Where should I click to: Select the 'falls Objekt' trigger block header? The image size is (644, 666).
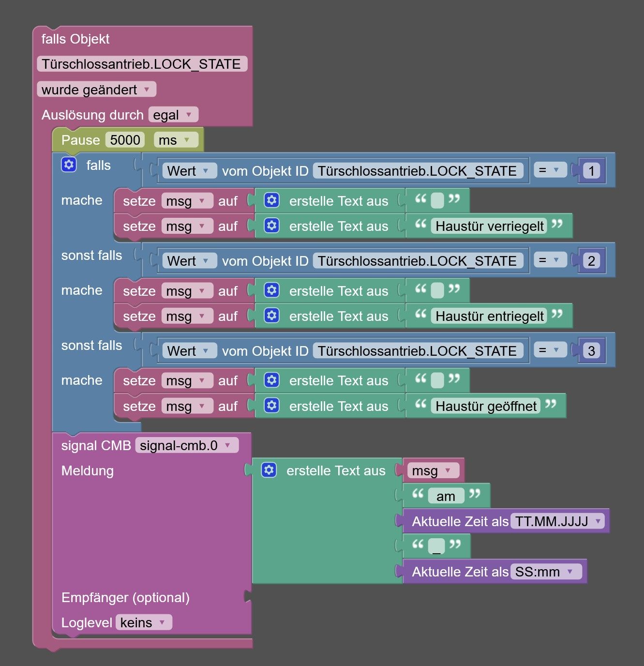[x=75, y=39]
